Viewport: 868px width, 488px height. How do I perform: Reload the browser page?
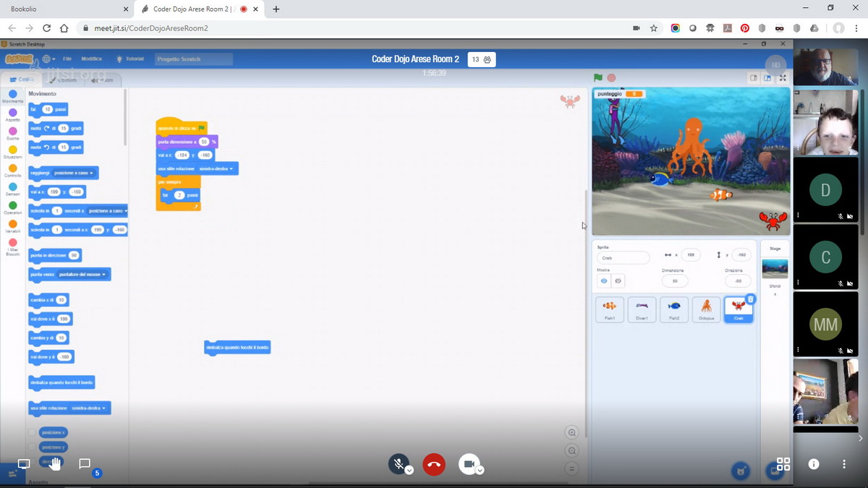[46, 28]
